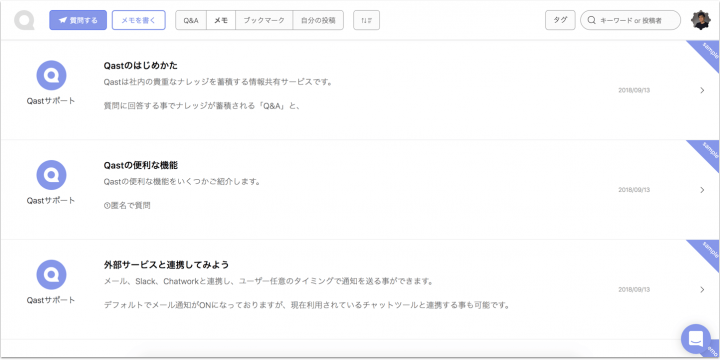
Task: Click Qastサポート label beside Qastの便利な機能
Action: tap(51, 201)
